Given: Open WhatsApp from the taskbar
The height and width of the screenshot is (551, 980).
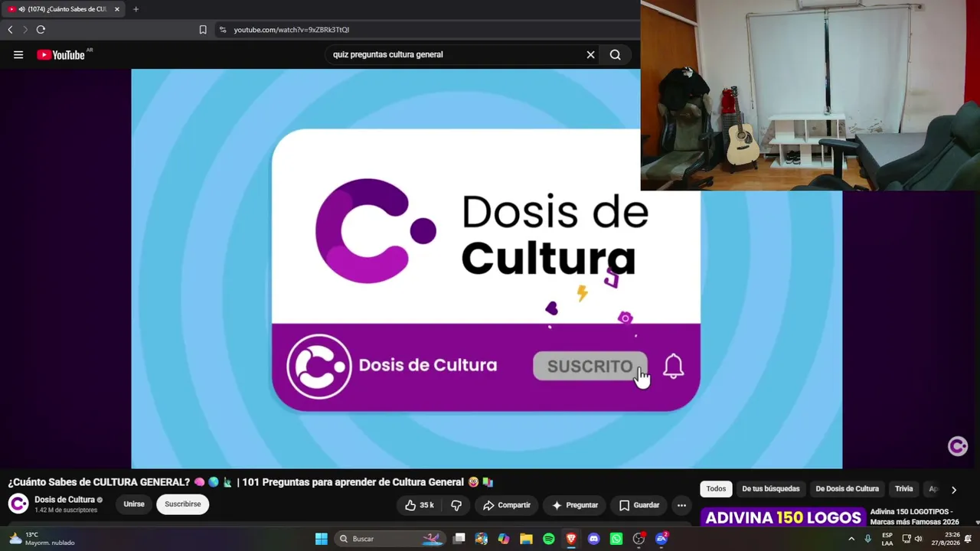Looking at the screenshot, I should [616, 539].
